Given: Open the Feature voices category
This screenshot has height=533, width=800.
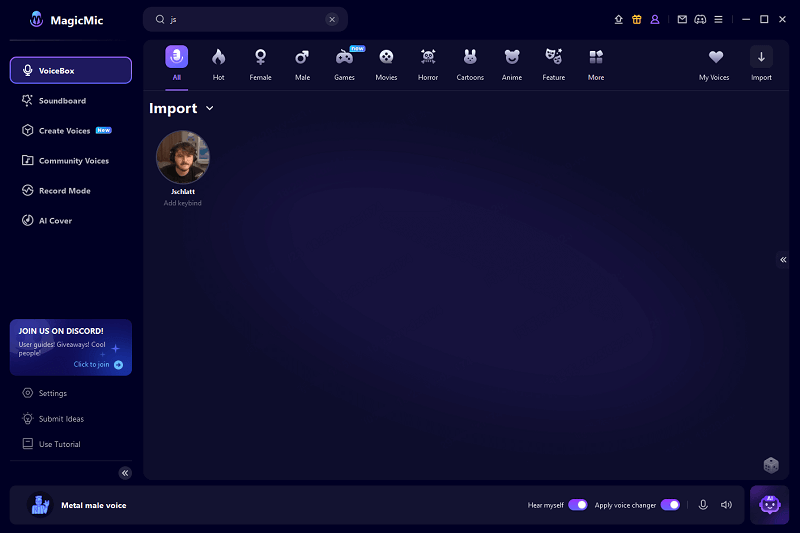Looking at the screenshot, I should (554, 64).
